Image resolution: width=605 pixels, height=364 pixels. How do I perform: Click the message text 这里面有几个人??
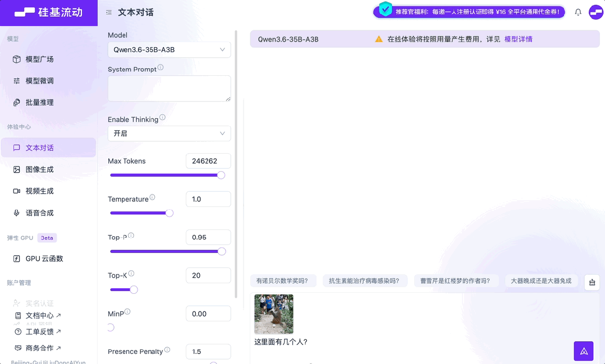coord(281,342)
